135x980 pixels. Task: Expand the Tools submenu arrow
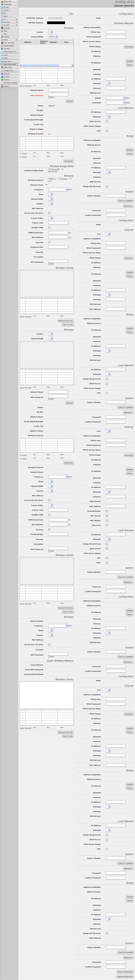pos(16,40)
